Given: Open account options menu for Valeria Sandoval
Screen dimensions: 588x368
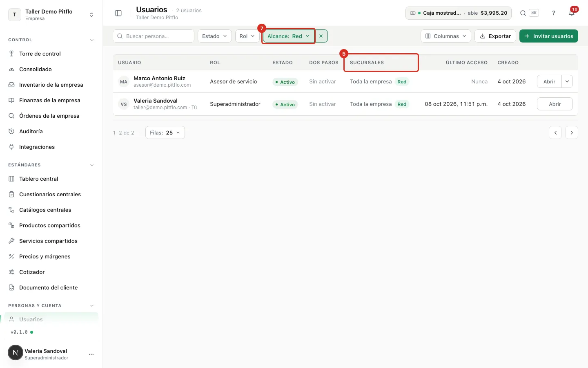Looking at the screenshot, I should pyautogui.click(x=91, y=354).
